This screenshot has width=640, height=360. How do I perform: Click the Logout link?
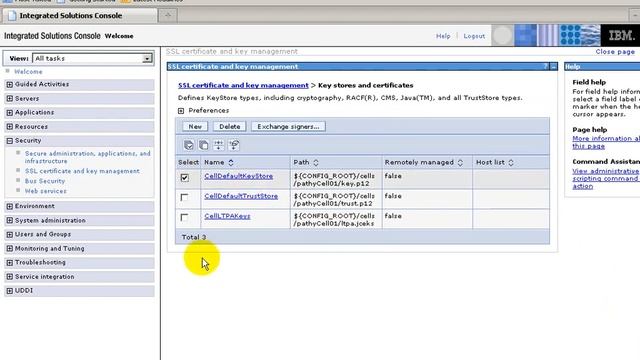click(474, 36)
